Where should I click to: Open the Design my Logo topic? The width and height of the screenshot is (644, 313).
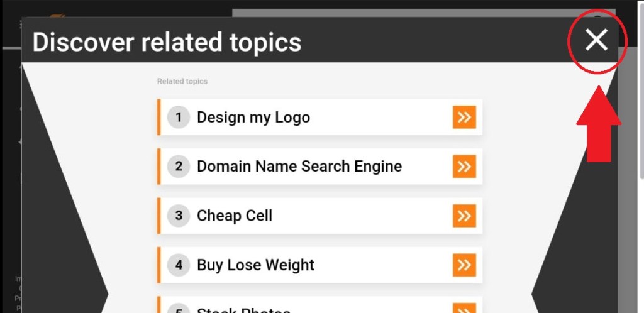tap(253, 118)
